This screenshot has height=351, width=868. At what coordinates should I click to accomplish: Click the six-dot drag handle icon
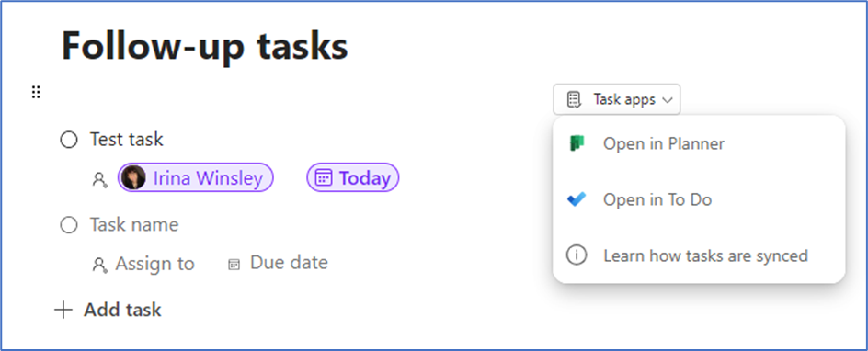(36, 92)
